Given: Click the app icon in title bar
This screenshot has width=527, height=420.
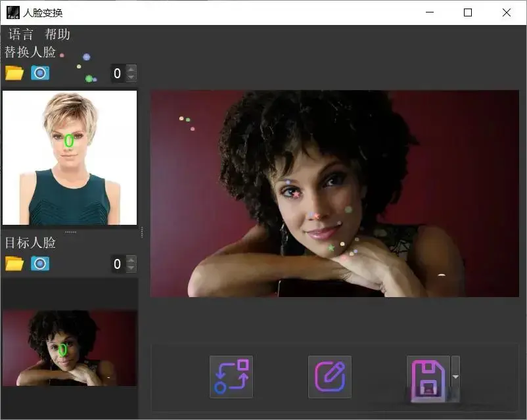Looking at the screenshot, I should (x=13, y=12).
